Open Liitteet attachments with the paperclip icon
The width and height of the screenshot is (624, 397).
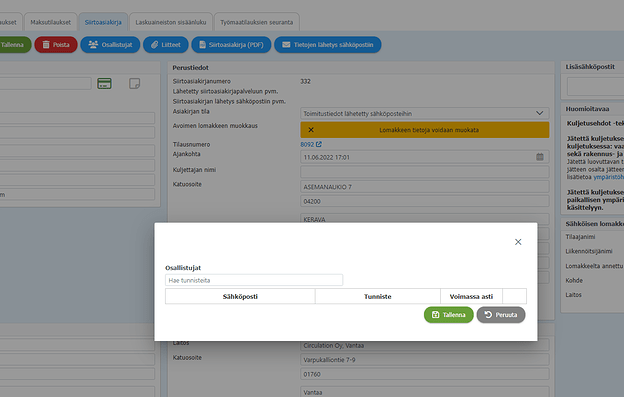[x=166, y=45]
